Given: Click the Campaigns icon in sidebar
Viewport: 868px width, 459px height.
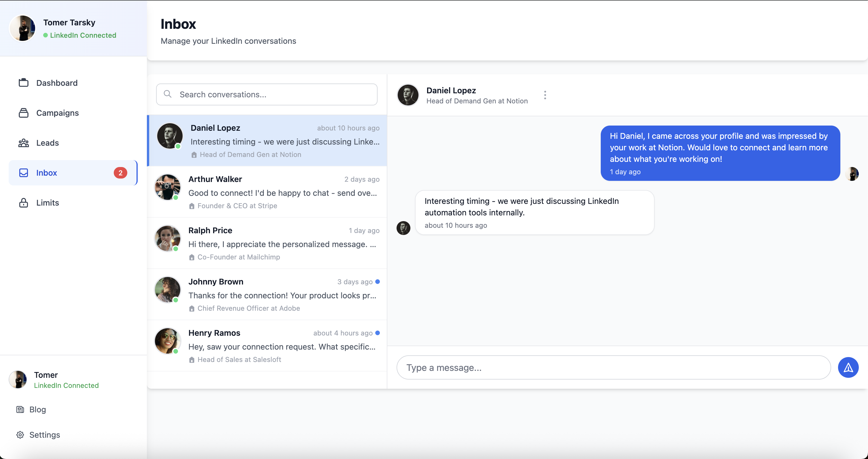Looking at the screenshot, I should pos(24,113).
